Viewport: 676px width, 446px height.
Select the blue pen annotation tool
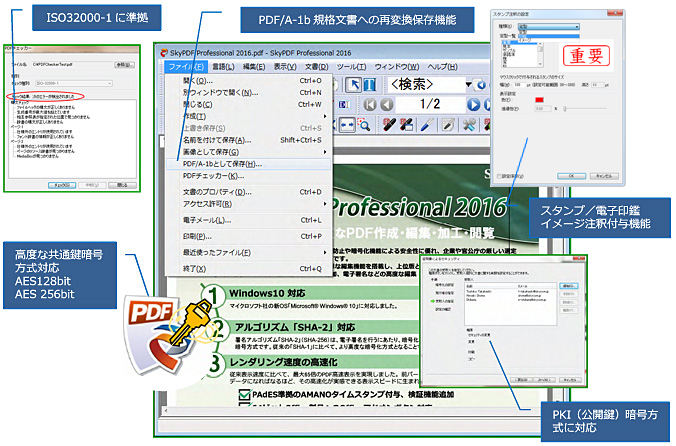pyautogui.click(x=427, y=125)
